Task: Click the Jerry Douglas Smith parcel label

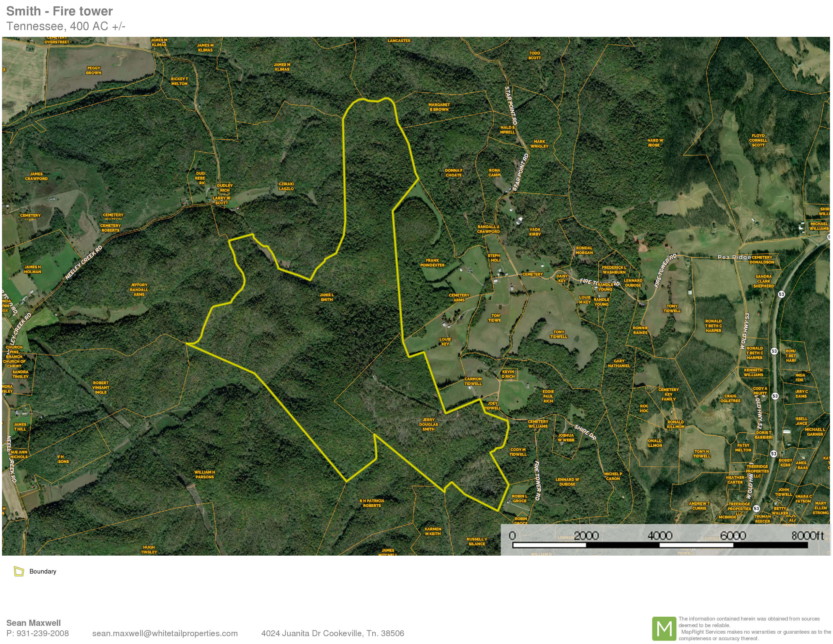Action: [x=428, y=424]
